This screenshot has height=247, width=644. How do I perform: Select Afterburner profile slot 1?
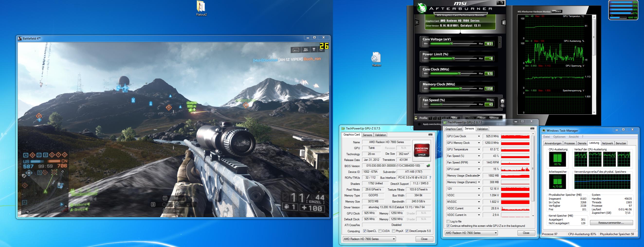(x=431, y=118)
